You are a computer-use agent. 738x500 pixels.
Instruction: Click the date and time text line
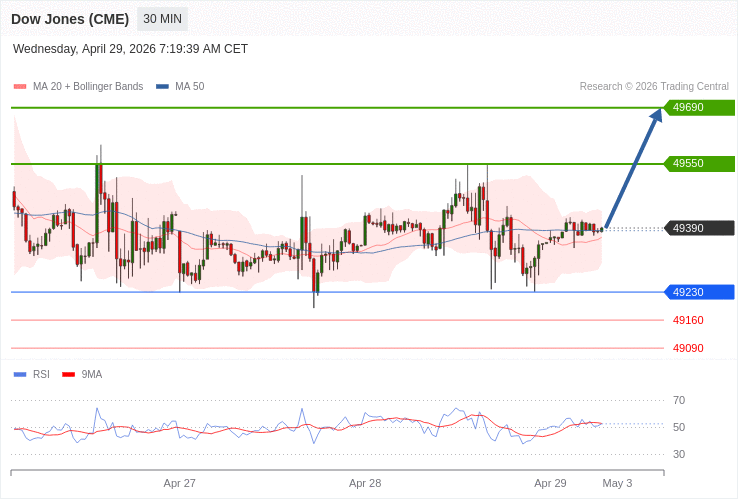[x=130, y=49]
